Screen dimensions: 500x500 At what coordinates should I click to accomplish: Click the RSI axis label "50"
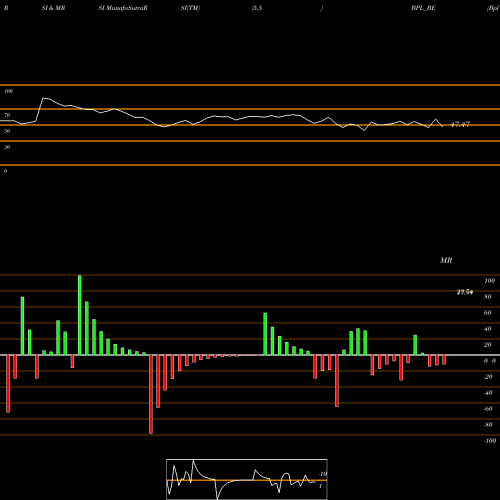pos(7,131)
